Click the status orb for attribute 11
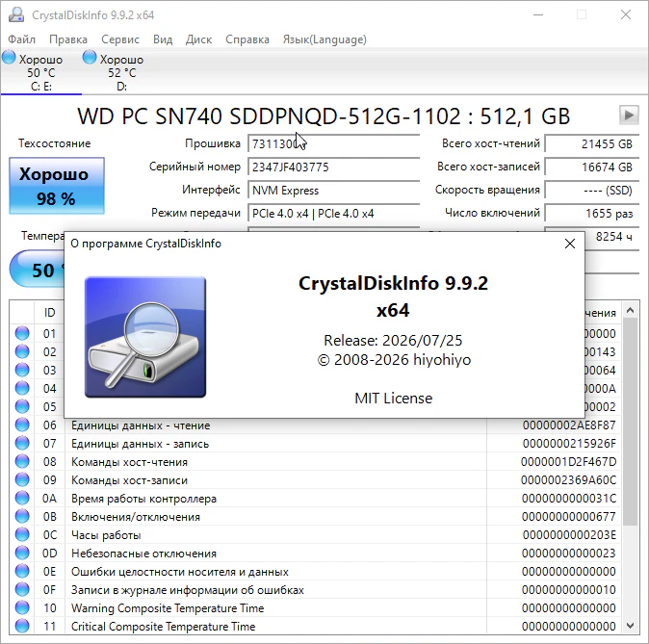 tap(22, 626)
